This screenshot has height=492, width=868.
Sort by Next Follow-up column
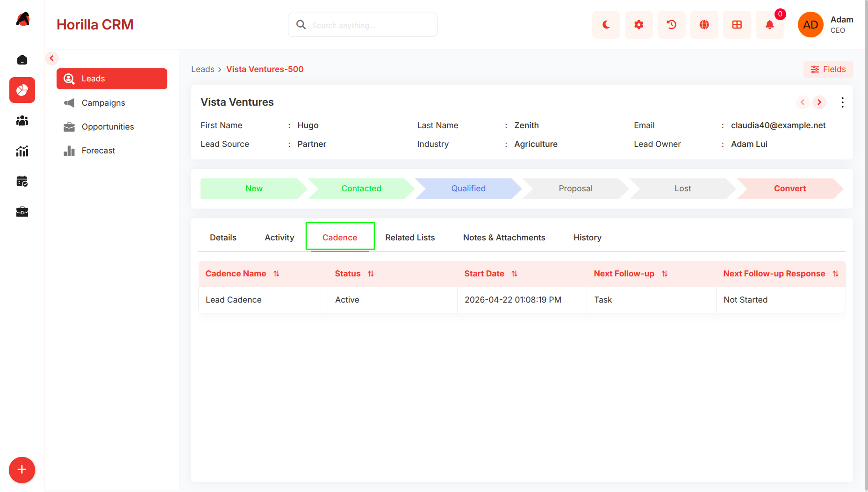click(x=665, y=274)
